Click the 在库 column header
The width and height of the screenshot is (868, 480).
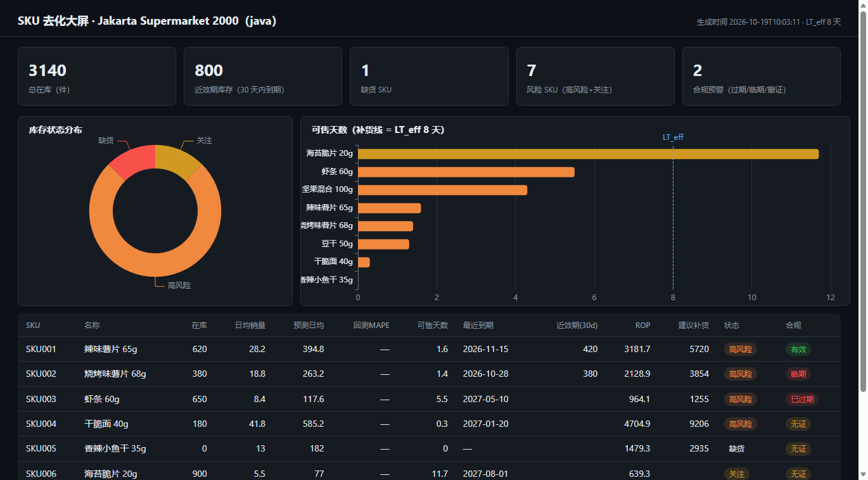click(x=199, y=325)
